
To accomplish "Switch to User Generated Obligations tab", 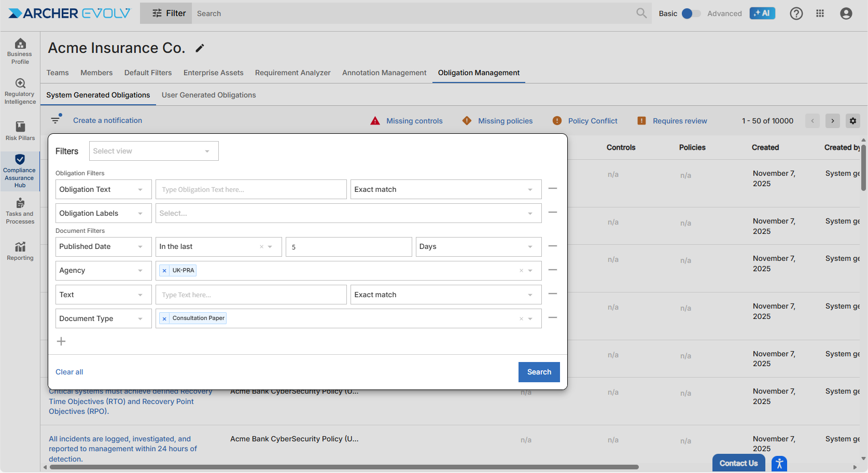I will pyautogui.click(x=208, y=95).
